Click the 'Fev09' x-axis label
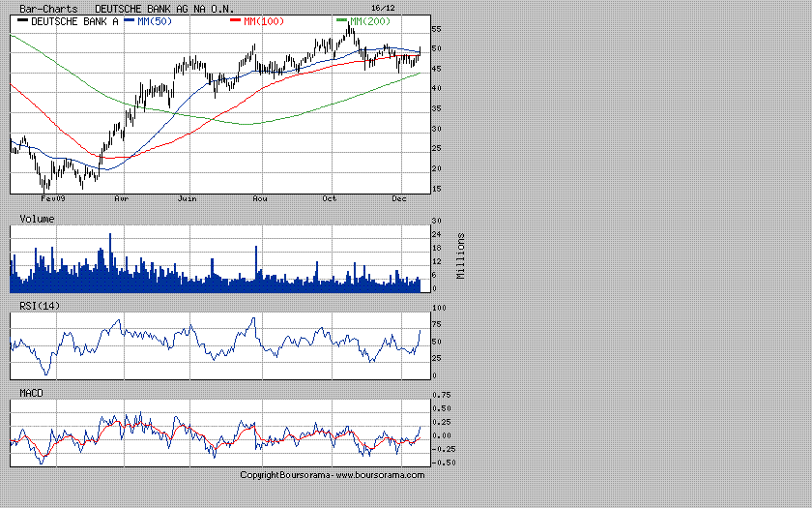812x508 pixels. 53,198
